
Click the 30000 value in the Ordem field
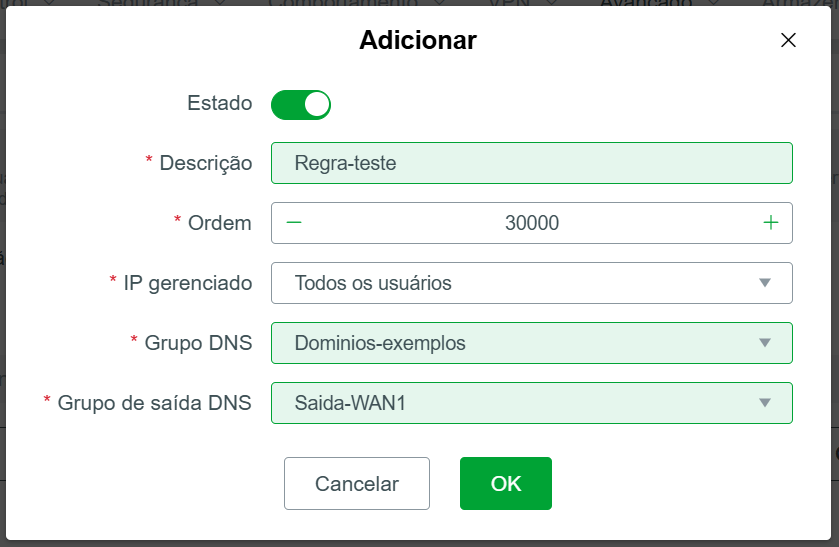click(532, 223)
